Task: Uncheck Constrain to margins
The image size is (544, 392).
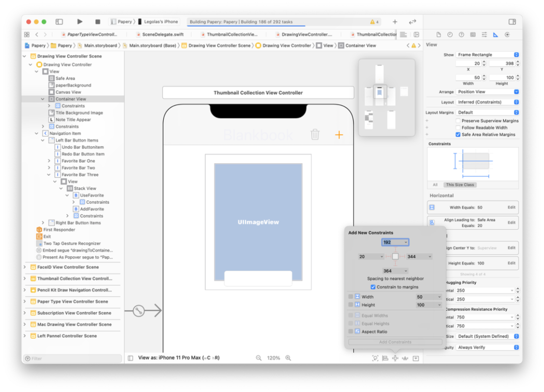Action: point(373,287)
